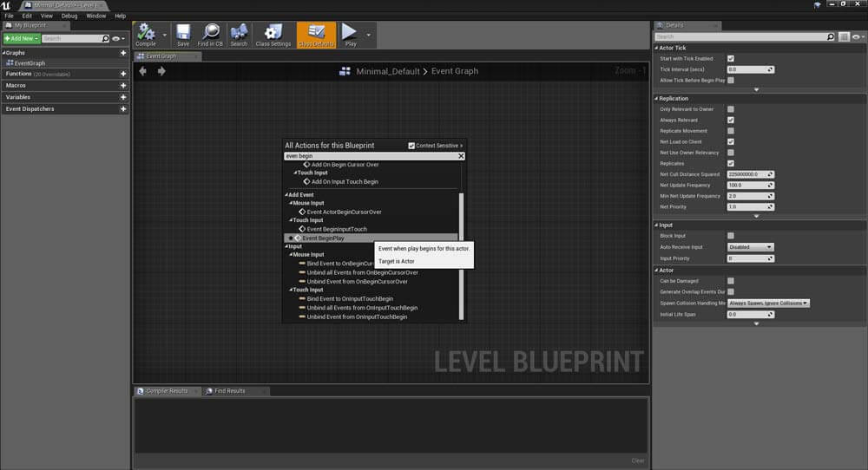Toggle Only Relevant to Owner checkbox
Viewport: 868px width, 470px height.
(x=731, y=109)
